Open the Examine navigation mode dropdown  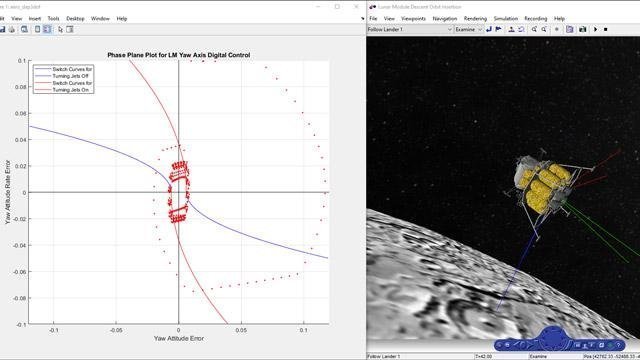click(469, 29)
